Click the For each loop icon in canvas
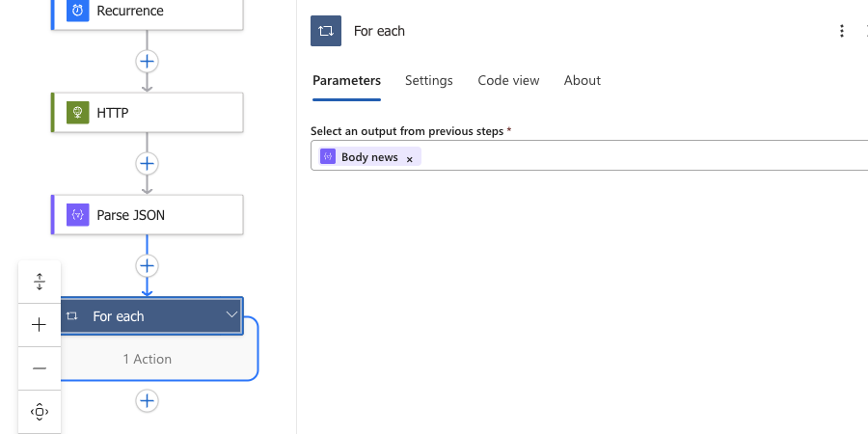 (x=72, y=316)
